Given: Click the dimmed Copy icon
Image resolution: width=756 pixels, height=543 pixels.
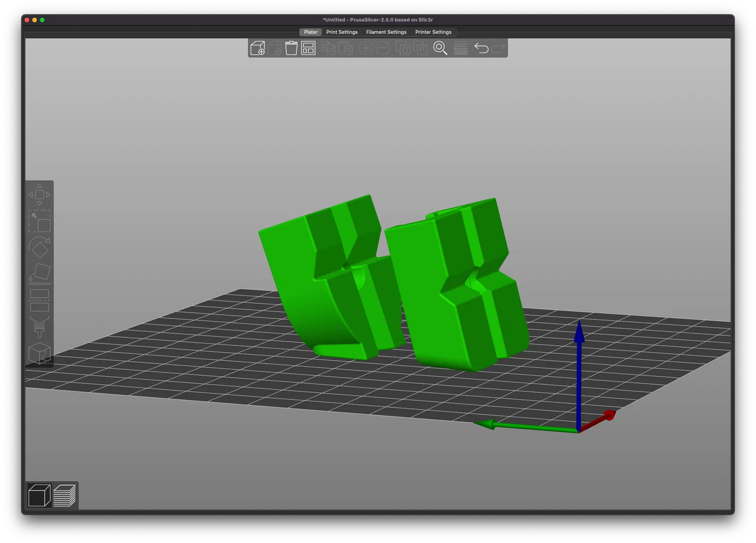Looking at the screenshot, I should (328, 48).
